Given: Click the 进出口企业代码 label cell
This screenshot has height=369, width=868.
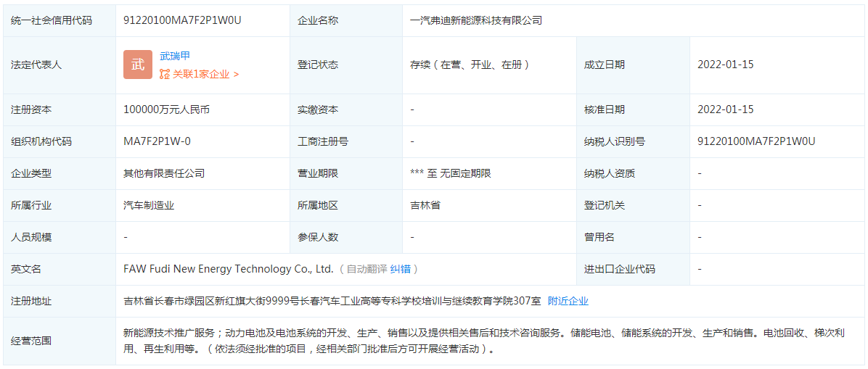Looking at the screenshot, I should (633, 270).
